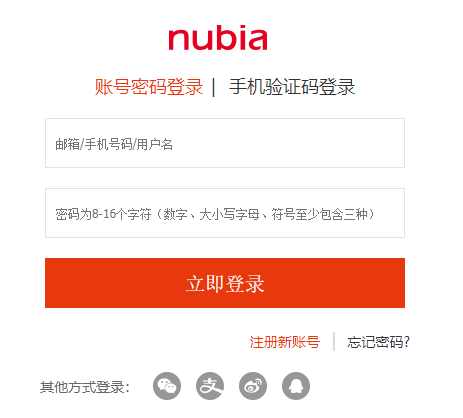Click into the 密码为8-16个字符 password field
This screenshot has width=463, height=418.
[225, 213]
